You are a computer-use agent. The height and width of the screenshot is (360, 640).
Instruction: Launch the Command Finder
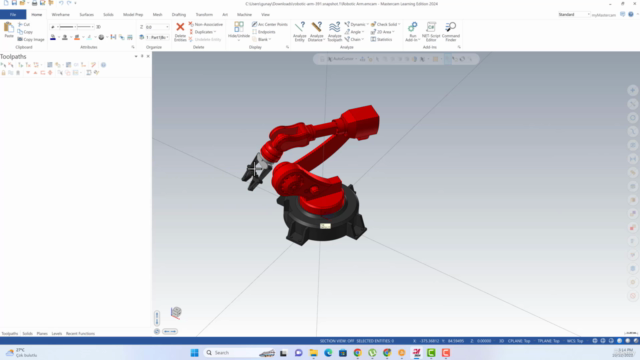[x=451, y=31]
